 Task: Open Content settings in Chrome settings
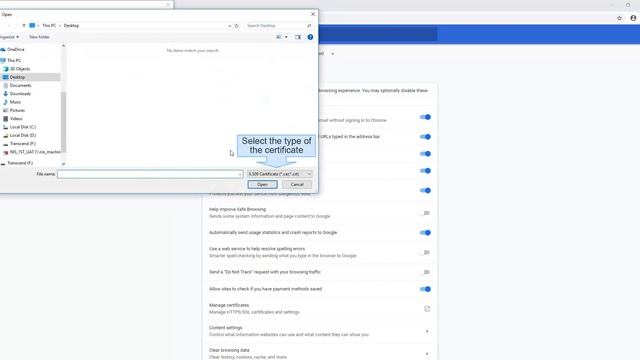coord(320,331)
